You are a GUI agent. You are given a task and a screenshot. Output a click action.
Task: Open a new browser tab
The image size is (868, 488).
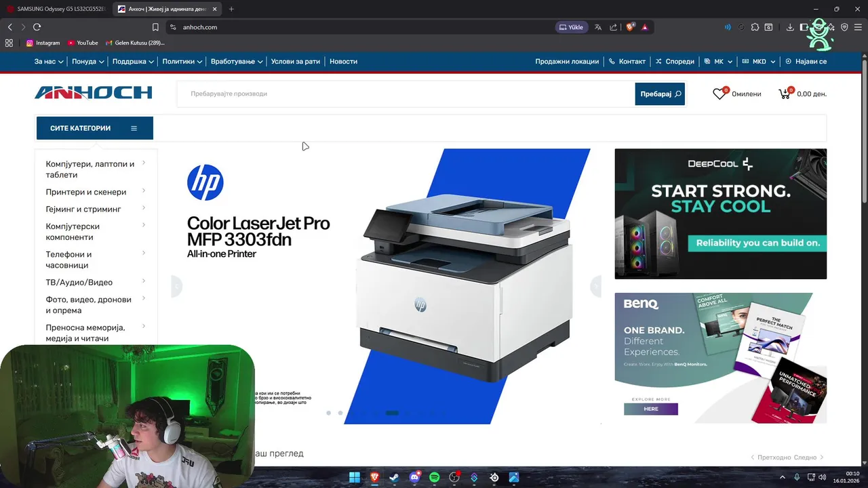click(231, 9)
